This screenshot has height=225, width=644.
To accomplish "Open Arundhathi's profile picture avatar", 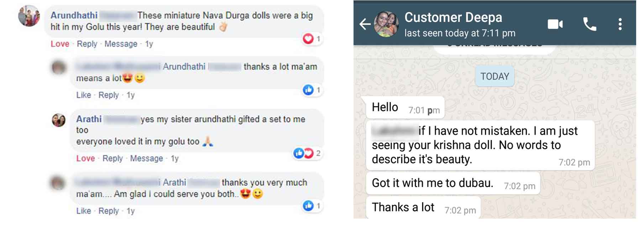I will click(x=29, y=16).
